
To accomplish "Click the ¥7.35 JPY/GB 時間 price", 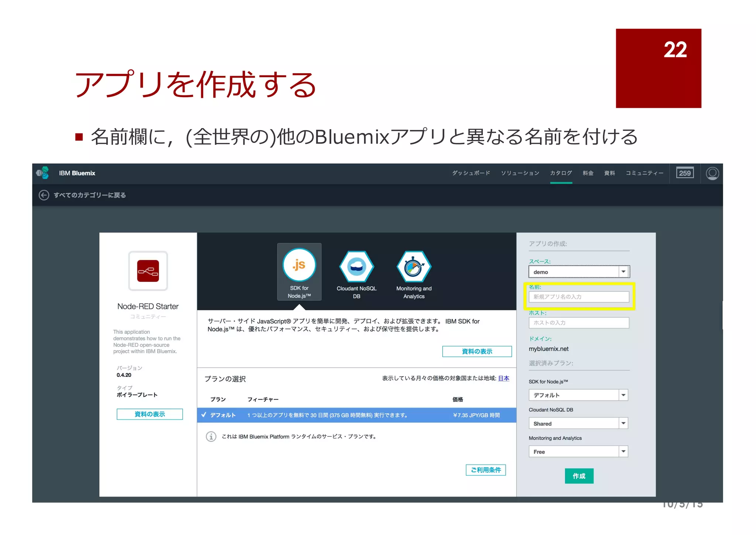I will click(477, 415).
